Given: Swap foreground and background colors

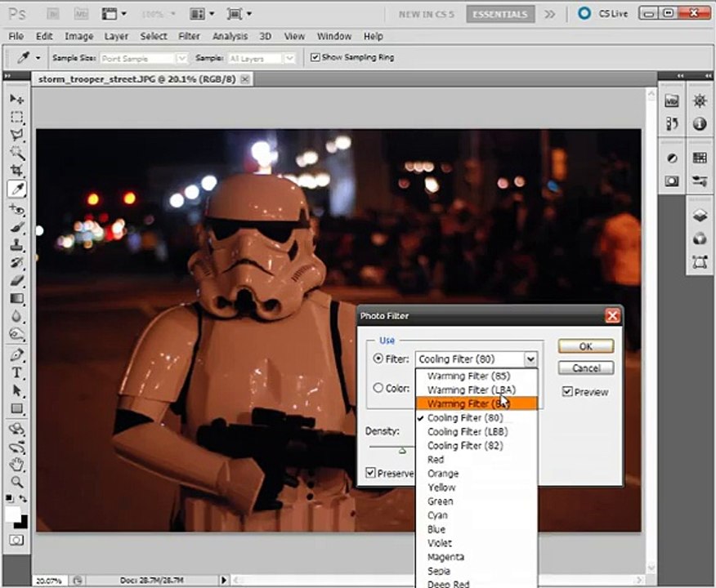Looking at the screenshot, I should (23, 499).
